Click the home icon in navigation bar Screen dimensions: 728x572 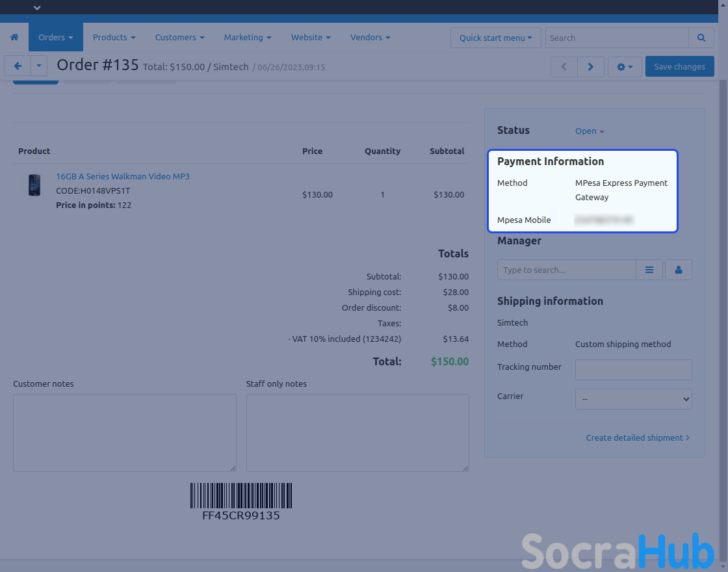[14, 38]
